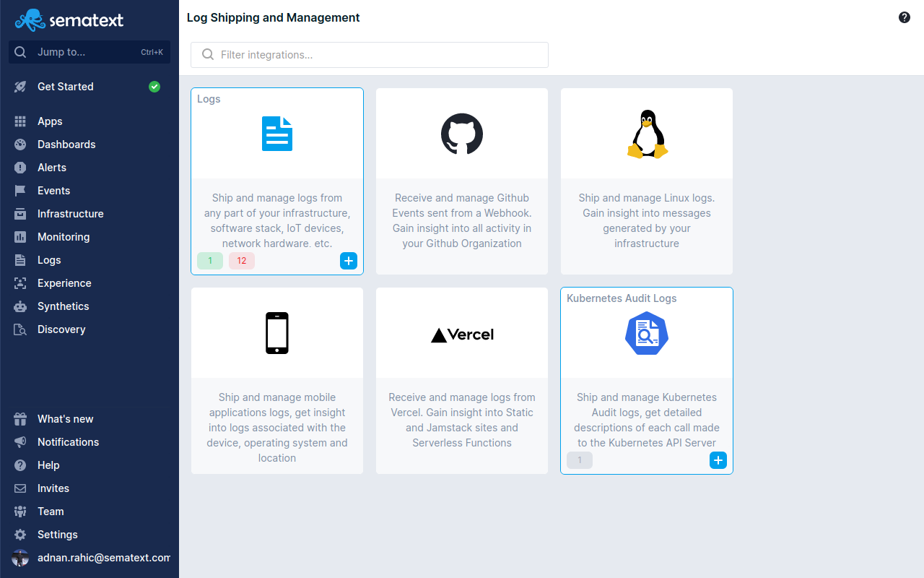Open Synthetics from the sidebar
Image resolution: width=924 pixels, height=578 pixels.
(x=90, y=306)
